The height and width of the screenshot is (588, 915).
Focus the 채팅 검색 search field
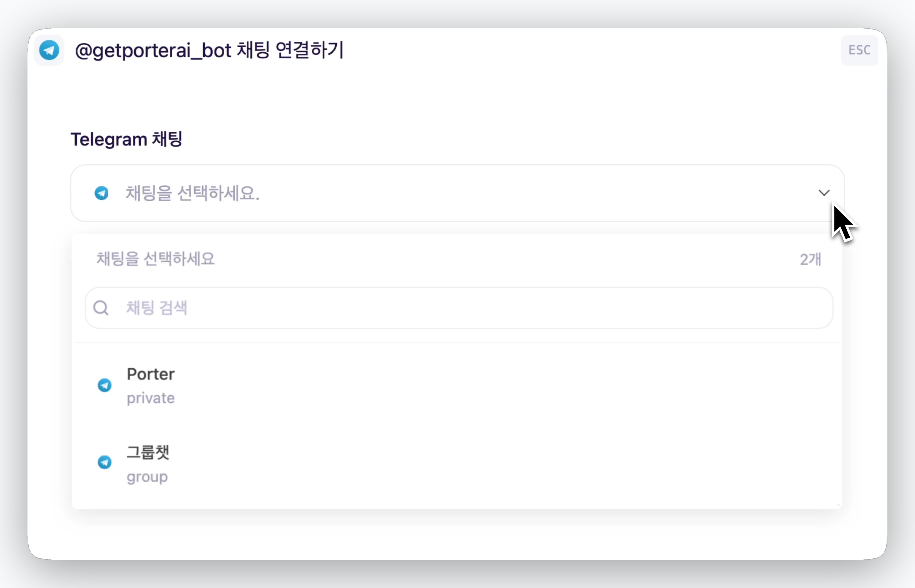(459, 308)
